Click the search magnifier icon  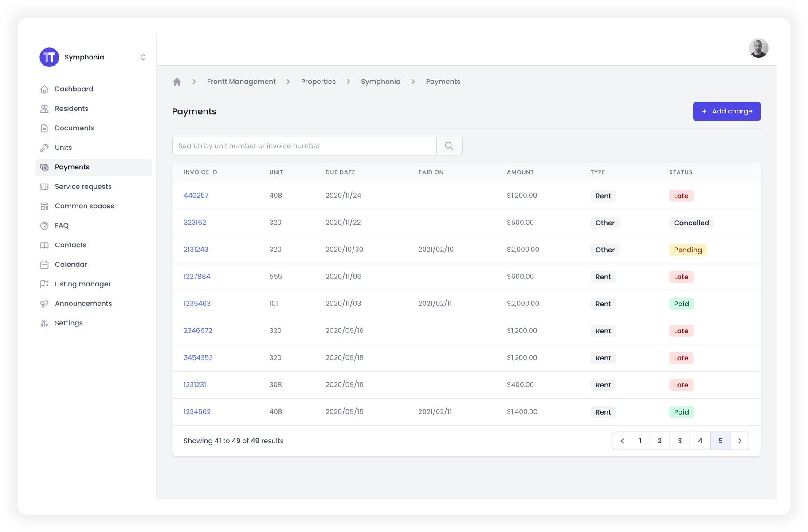[449, 146]
